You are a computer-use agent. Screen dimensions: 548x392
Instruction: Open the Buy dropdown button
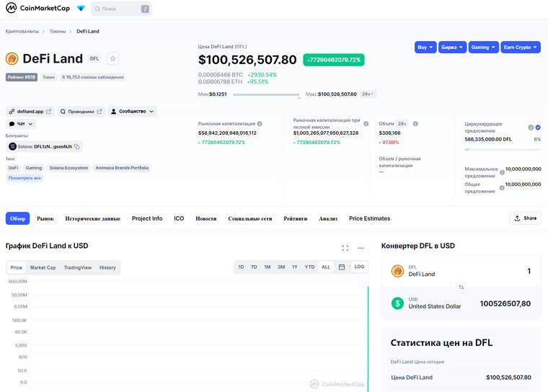[425, 47]
